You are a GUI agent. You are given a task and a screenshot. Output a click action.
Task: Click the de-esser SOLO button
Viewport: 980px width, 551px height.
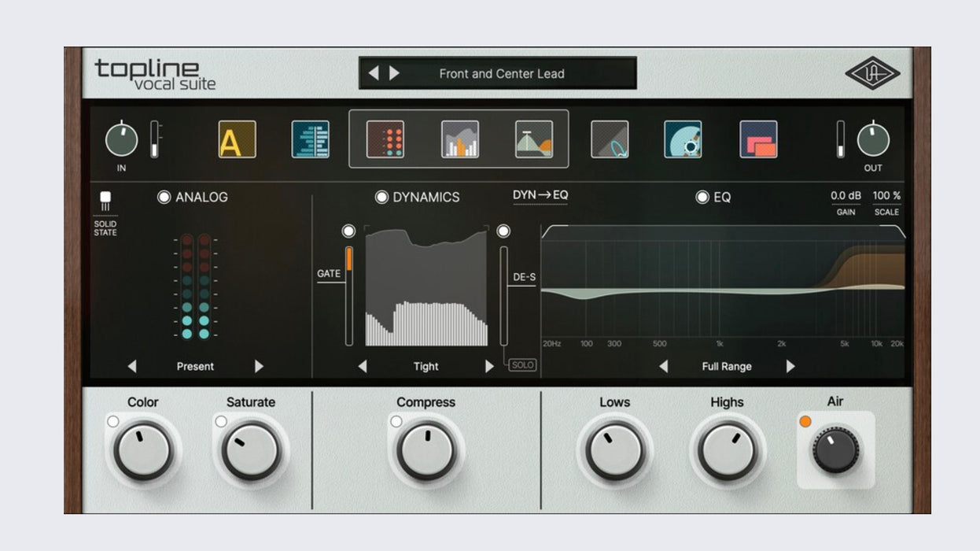[x=522, y=365]
